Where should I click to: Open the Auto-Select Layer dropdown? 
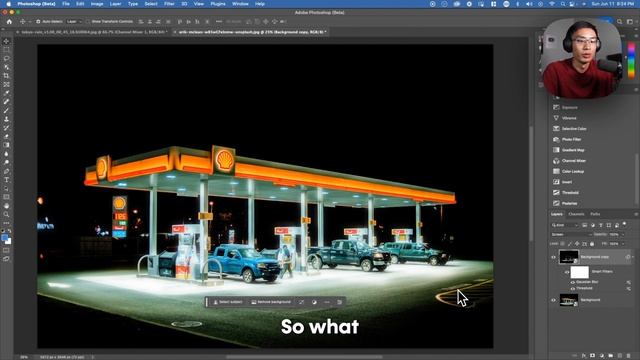74,21
